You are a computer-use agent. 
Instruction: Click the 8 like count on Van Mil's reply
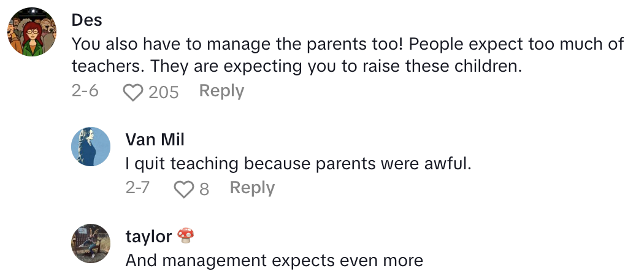tap(204, 189)
